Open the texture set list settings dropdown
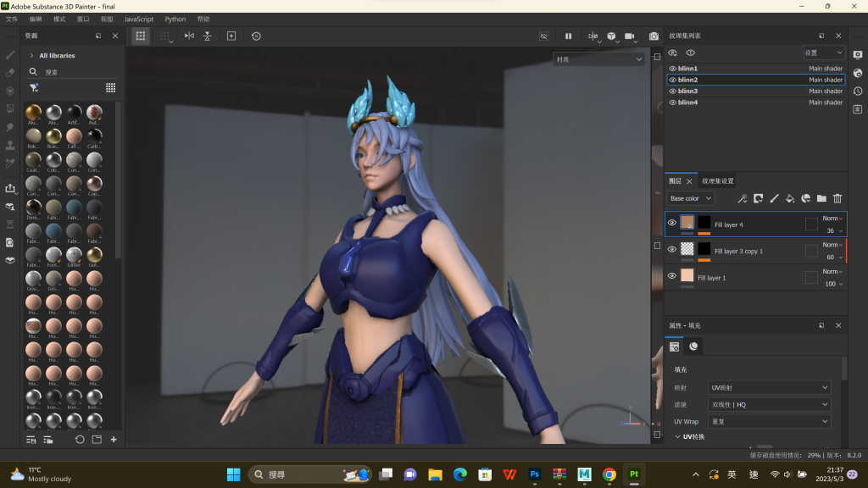The image size is (868, 488). tap(824, 53)
